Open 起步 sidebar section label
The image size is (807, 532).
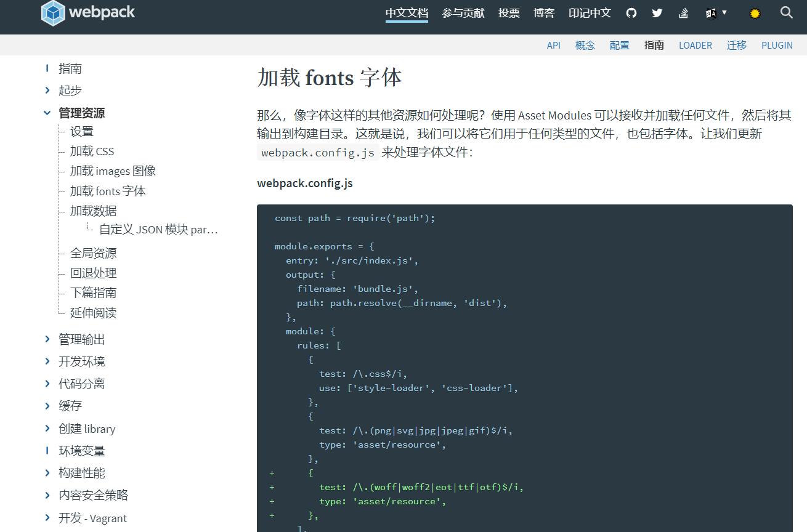point(70,90)
